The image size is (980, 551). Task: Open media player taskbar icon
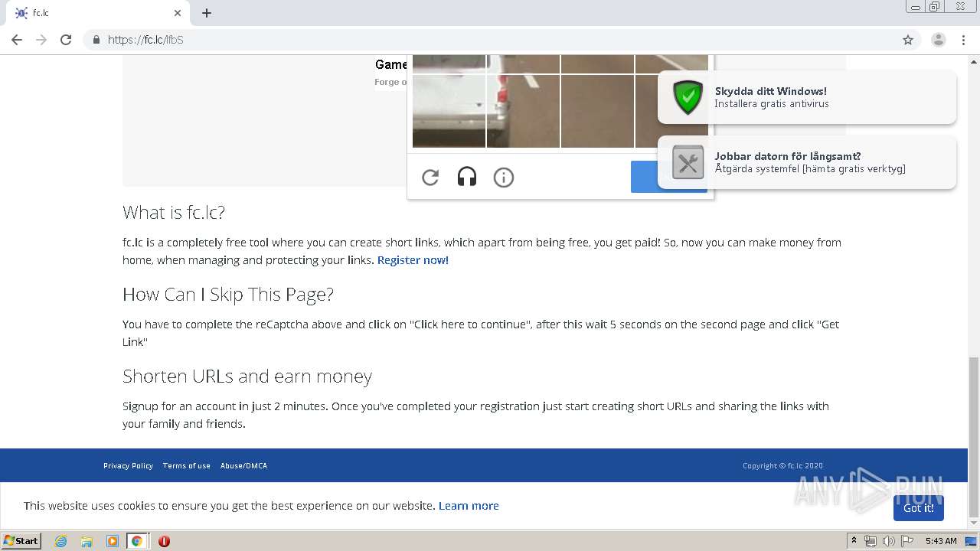pyautogui.click(x=112, y=541)
